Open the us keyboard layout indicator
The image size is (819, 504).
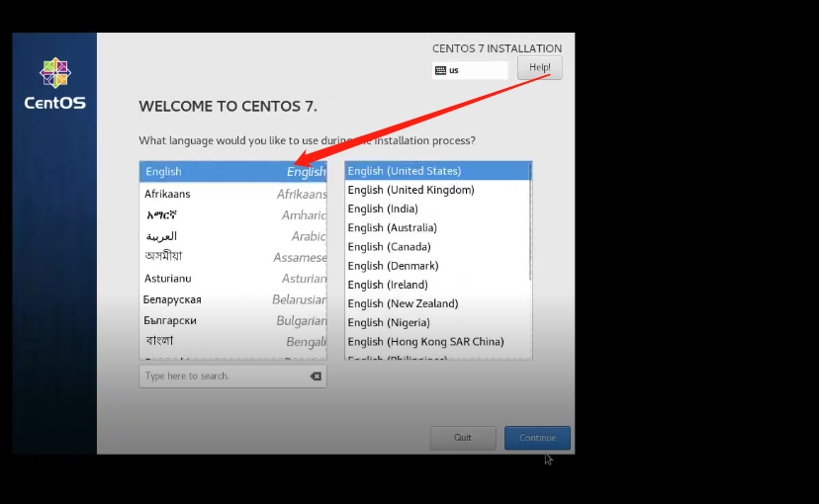(x=470, y=70)
